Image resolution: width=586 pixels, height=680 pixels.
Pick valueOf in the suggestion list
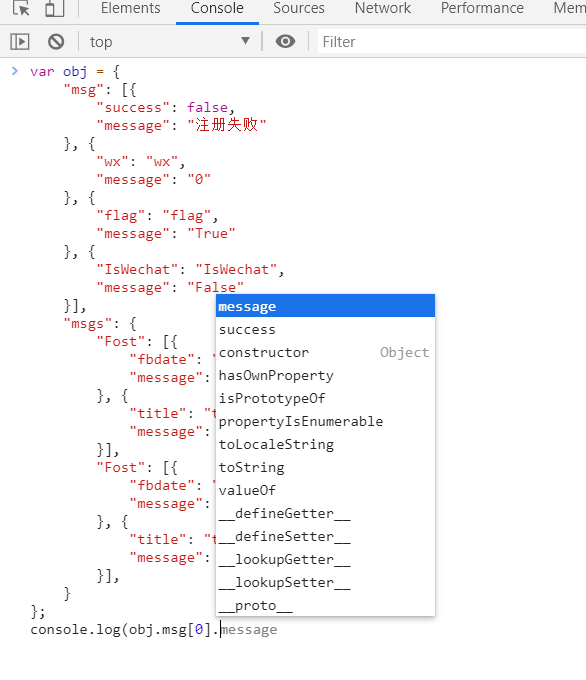(x=325, y=490)
